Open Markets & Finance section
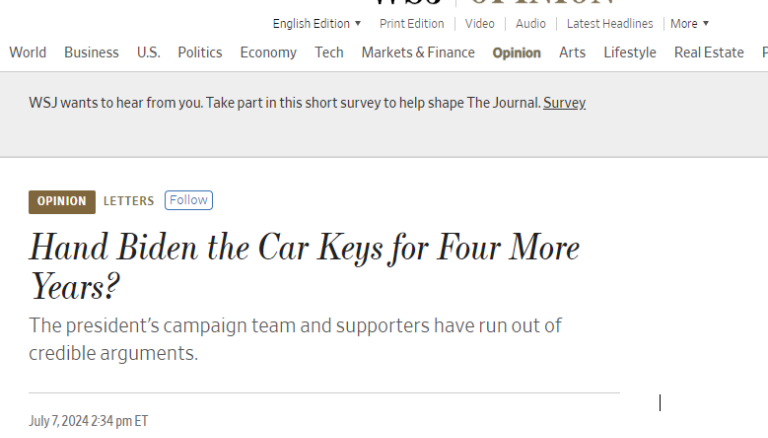768x438 pixels. [x=418, y=53]
